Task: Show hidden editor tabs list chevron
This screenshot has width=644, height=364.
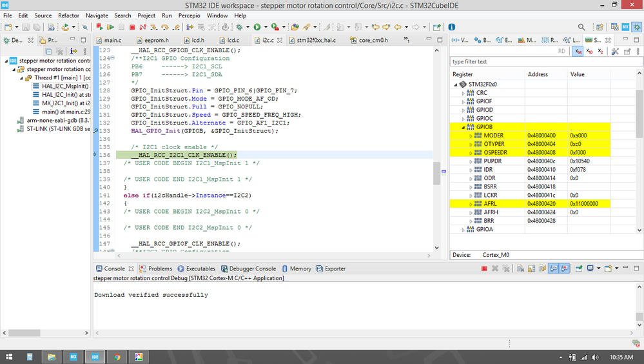Action: (x=406, y=40)
